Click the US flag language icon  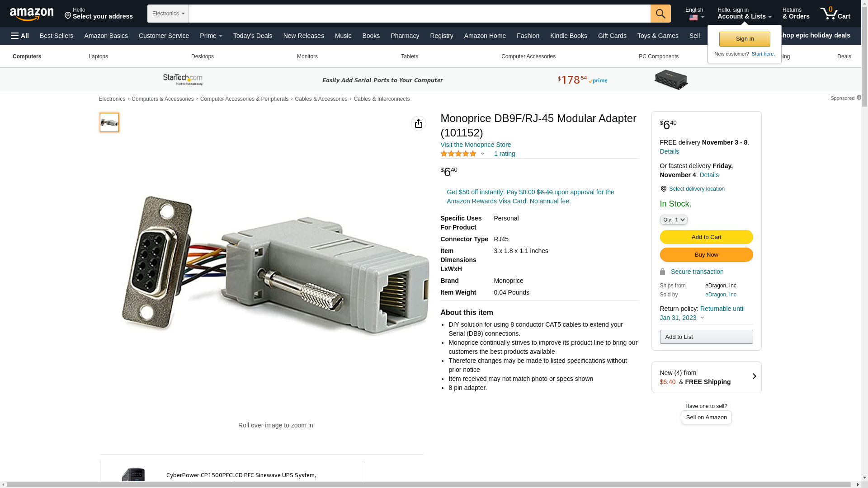coord(693,18)
